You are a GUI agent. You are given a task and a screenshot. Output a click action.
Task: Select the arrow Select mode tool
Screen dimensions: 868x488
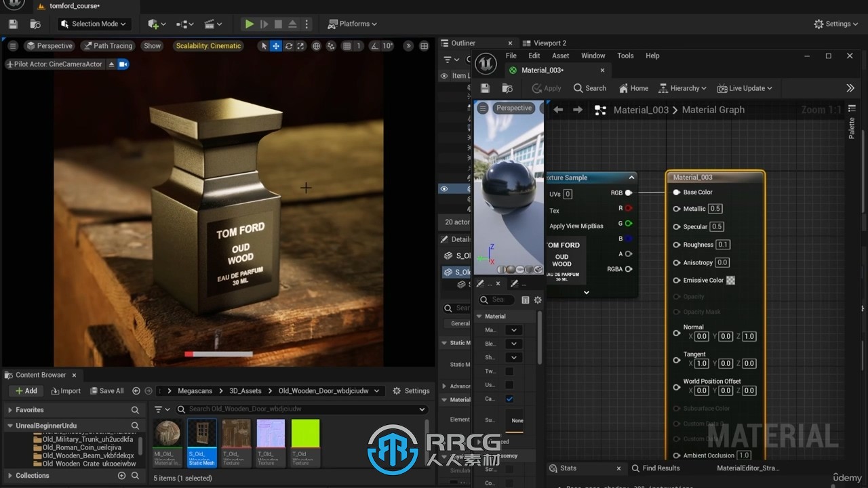click(x=264, y=46)
